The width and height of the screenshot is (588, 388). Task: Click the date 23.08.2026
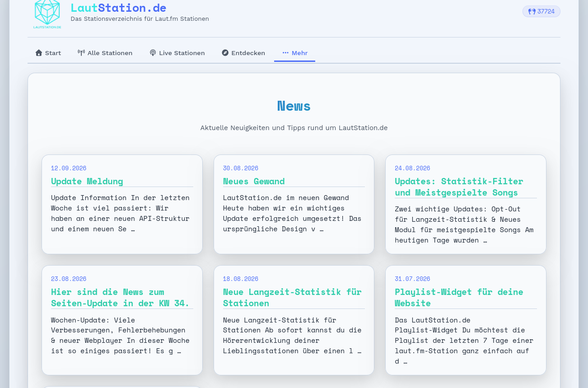pyautogui.click(x=69, y=279)
